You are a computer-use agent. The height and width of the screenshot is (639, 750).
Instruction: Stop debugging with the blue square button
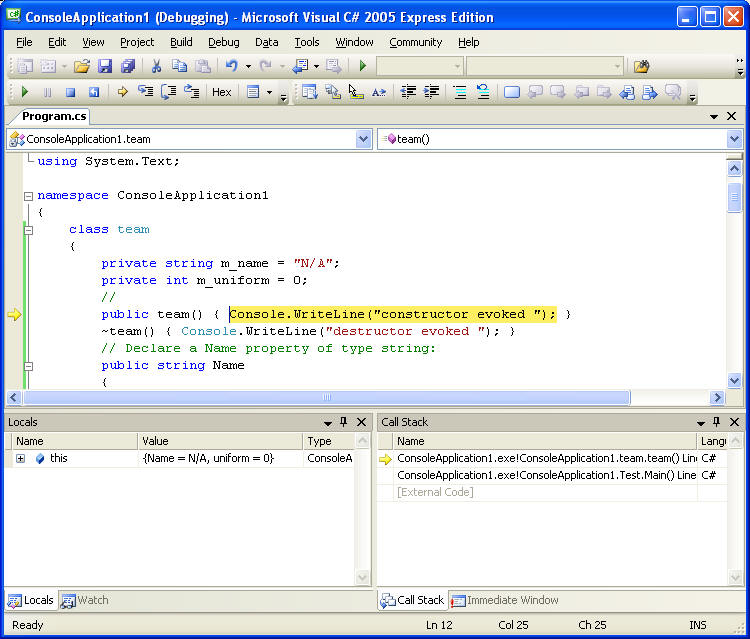pyautogui.click(x=70, y=92)
